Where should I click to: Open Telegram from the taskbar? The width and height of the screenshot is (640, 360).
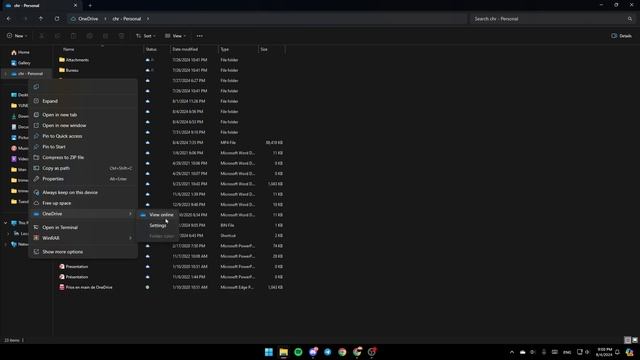click(328, 352)
